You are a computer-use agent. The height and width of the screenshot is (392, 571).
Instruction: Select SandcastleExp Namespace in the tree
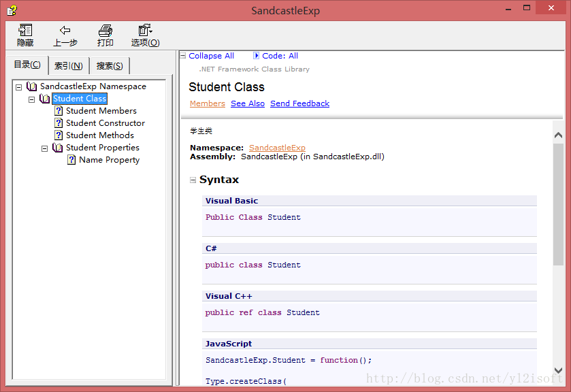(93, 86)
